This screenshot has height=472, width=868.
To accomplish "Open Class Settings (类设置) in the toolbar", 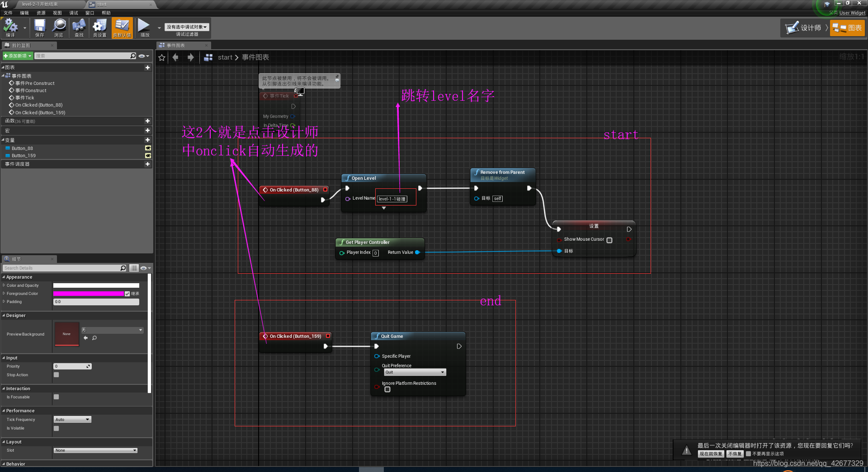I will [99, 28].
